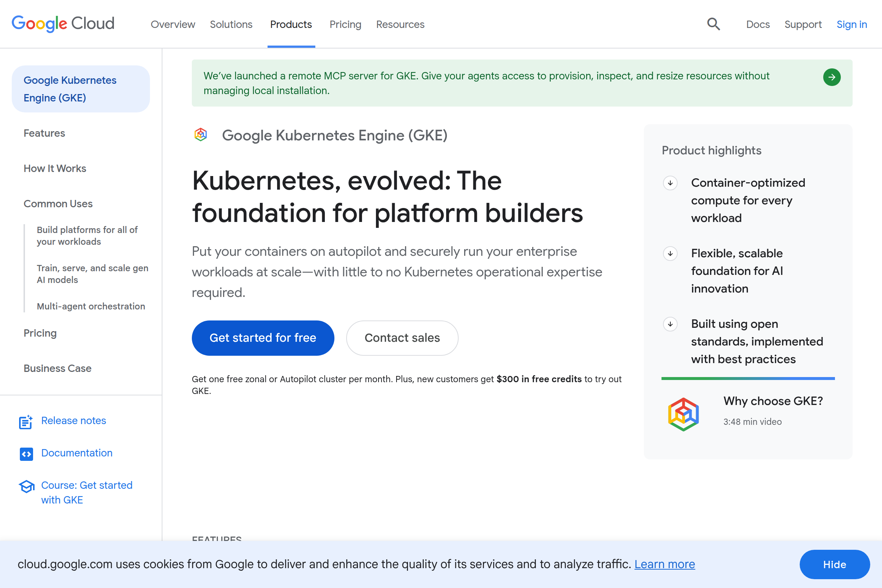
Task: Click the Documentation code icon
Action: [26, 454]
